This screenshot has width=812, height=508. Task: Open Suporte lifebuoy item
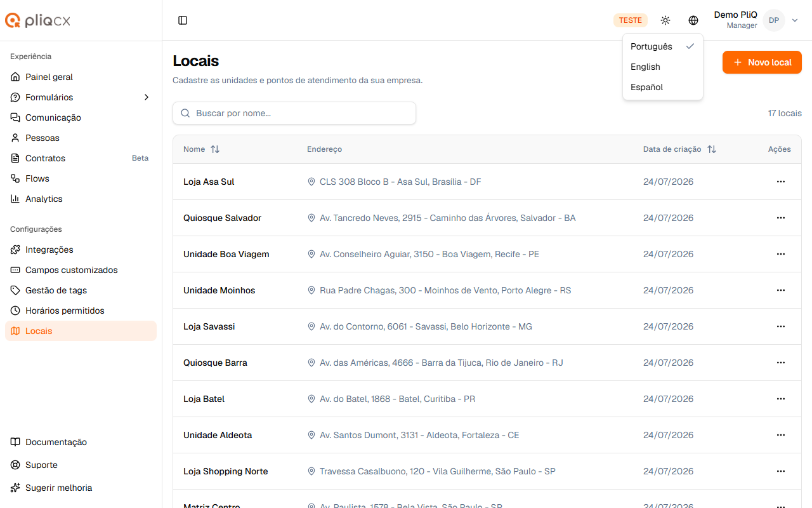(81, 465)
